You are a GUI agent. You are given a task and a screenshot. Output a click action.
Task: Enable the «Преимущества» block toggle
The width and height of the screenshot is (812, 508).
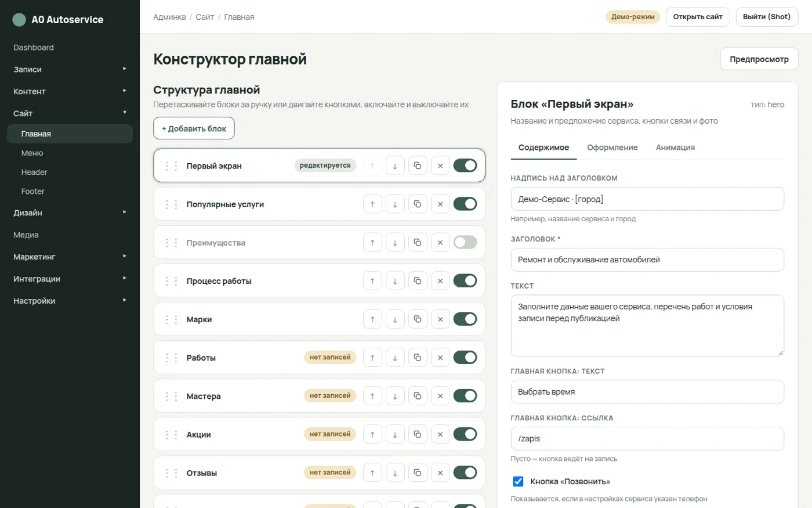(465, 242)
